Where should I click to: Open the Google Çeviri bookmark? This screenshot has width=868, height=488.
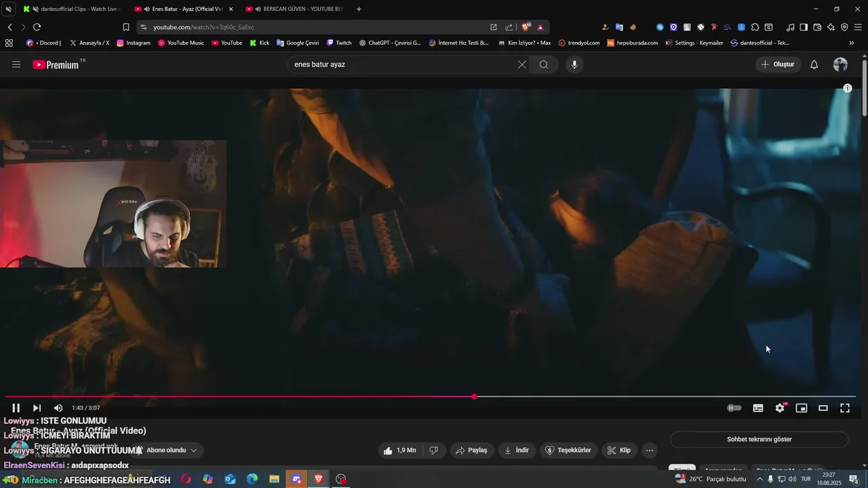coord(298,43)
